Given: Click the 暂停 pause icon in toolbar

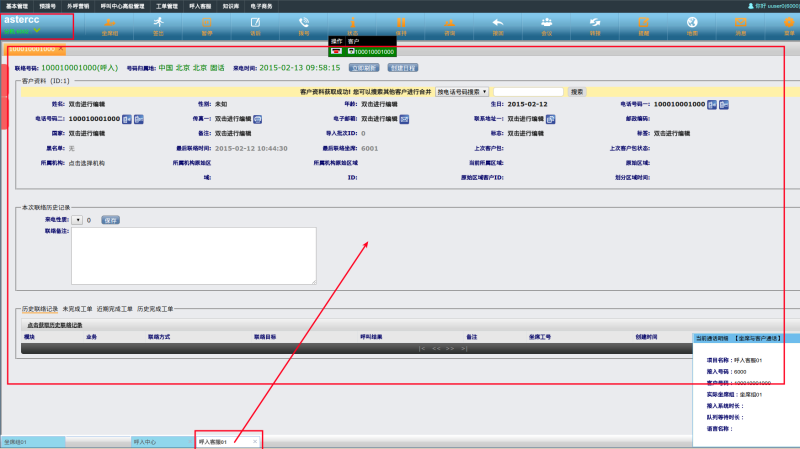Looking at the screenshot, I should point(206,23).
